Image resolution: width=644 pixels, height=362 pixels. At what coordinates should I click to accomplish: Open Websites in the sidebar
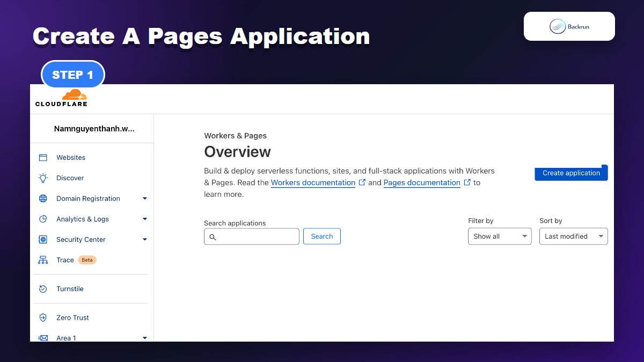point(71,158)
